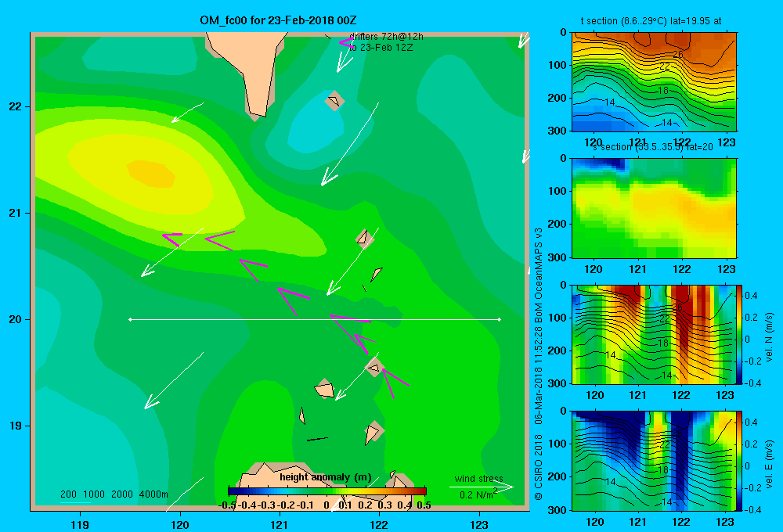
Task: Open the temperature section plot
Action: [654, 82]
